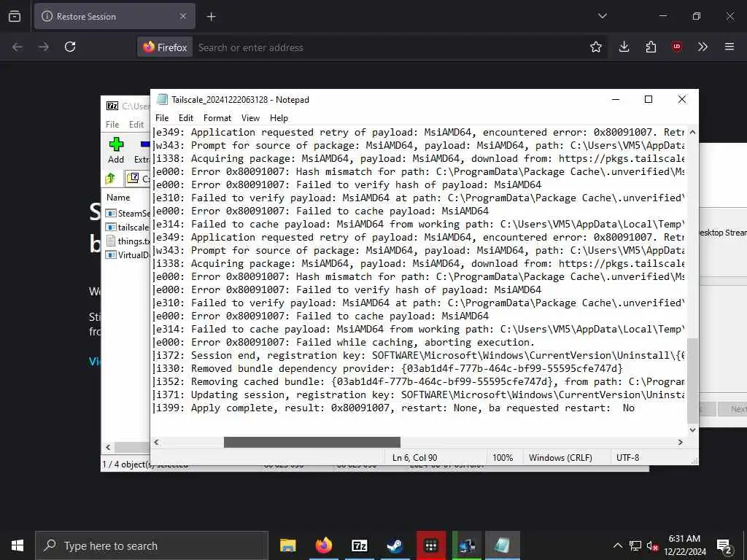Open a new Firefox tab

[x=211, y=17]
